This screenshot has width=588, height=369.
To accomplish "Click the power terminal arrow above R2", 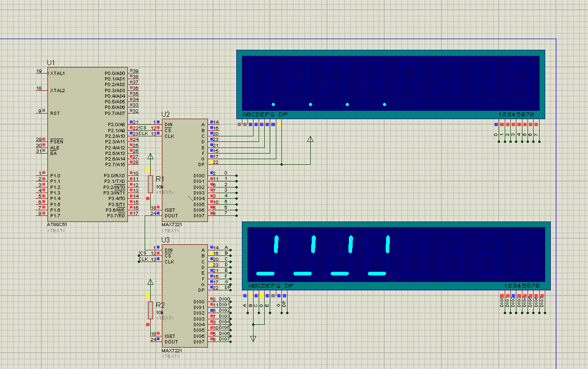I will point(150,282).
